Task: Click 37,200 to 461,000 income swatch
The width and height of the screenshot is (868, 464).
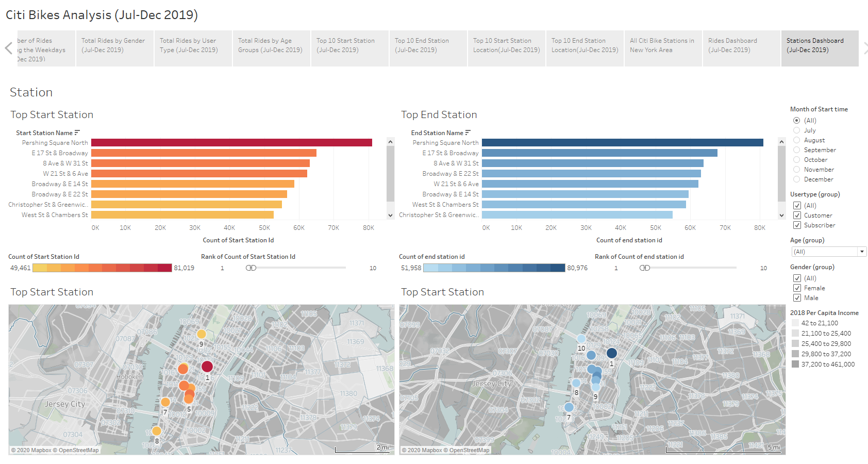Action: point(795,364)
